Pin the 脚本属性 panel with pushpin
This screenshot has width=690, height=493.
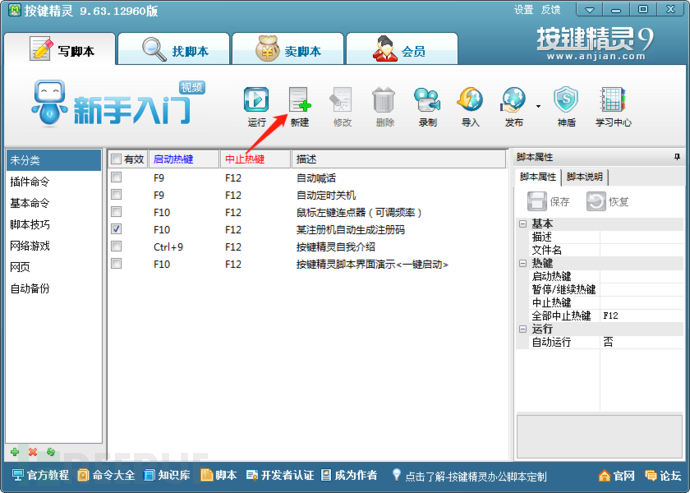677,157
